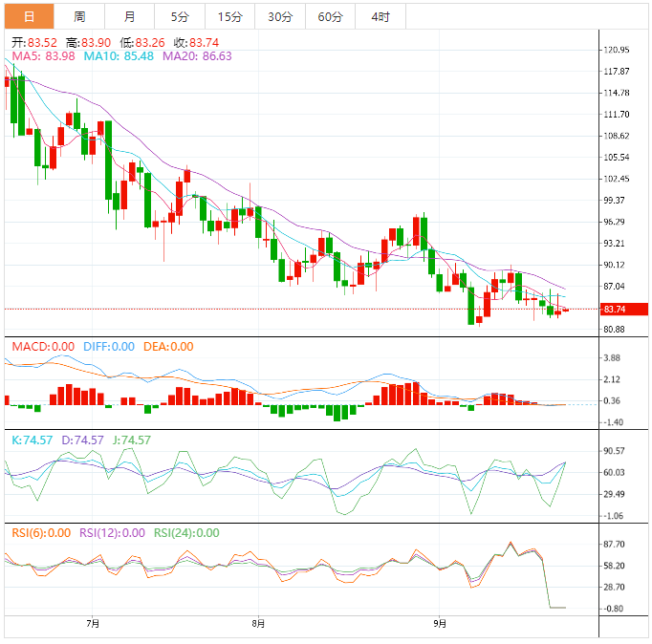Image resolution: width=652 pixels, height=644 pixels.
Task: Click the 80.88 price axis value
Action: [614, 330]
